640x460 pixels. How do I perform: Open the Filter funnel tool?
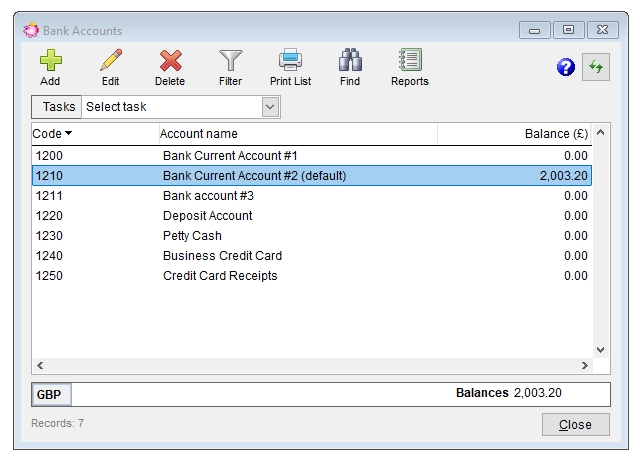click(231, 60)
